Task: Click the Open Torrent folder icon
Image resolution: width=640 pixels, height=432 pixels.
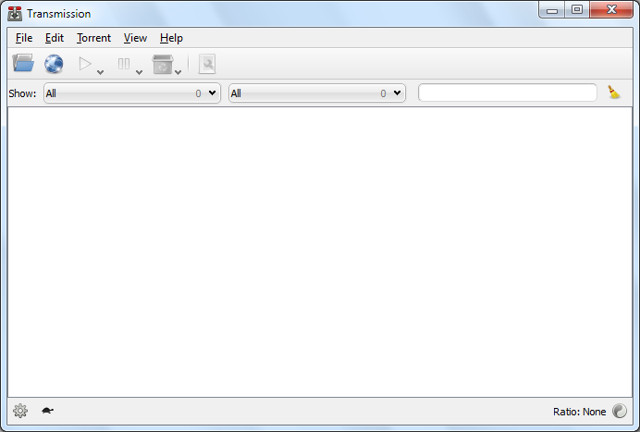Action: click(23, 64)
